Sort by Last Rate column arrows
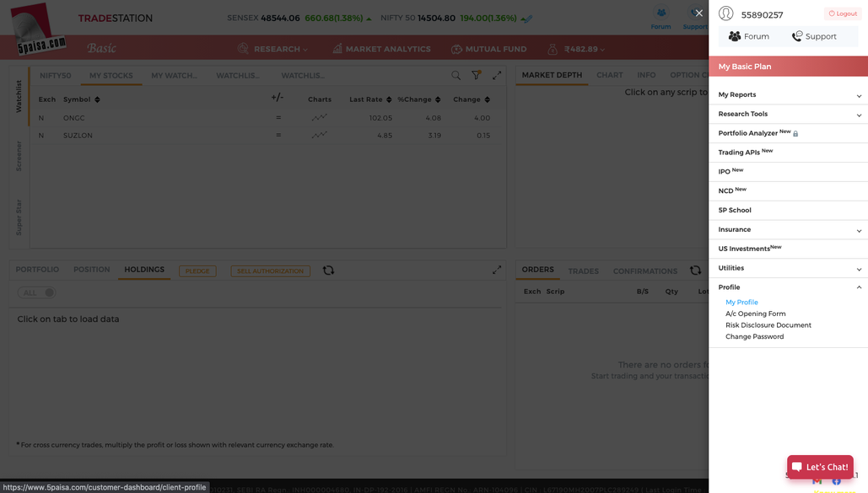868x493 pixels. pos(389,99)
